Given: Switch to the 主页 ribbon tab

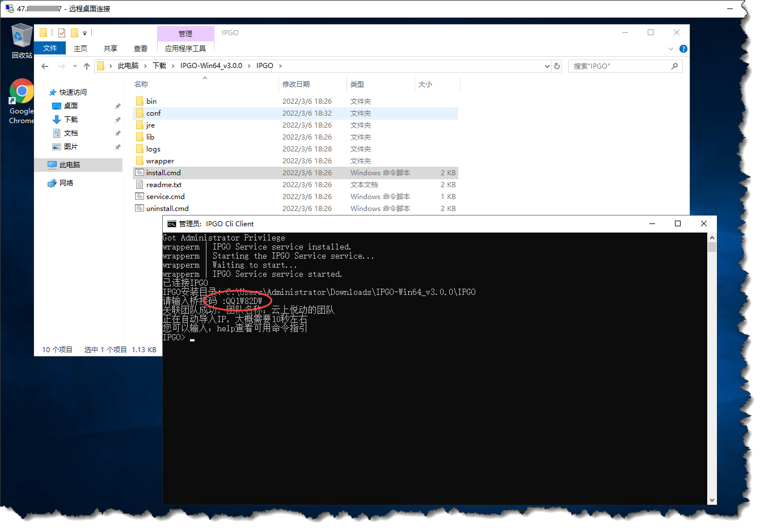Looking at the screenshot, I should [x=81, y=49].
